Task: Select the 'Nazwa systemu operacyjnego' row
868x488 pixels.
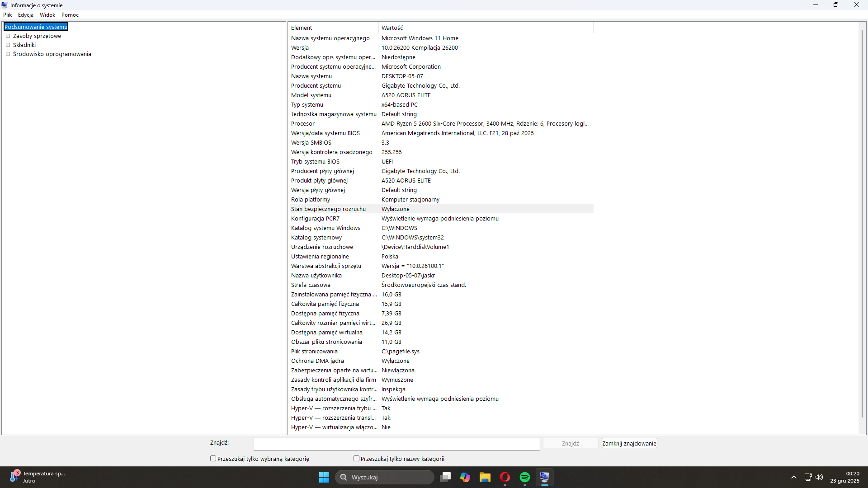Action: pos(441,38)
